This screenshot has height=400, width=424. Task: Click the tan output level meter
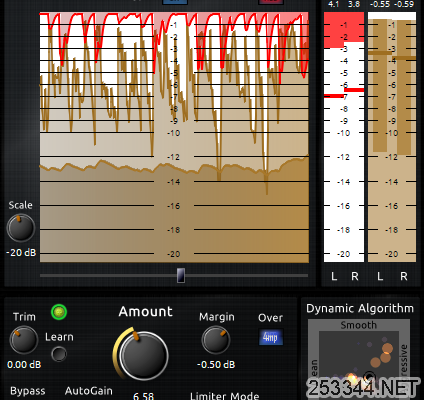(x=392, y=137)
